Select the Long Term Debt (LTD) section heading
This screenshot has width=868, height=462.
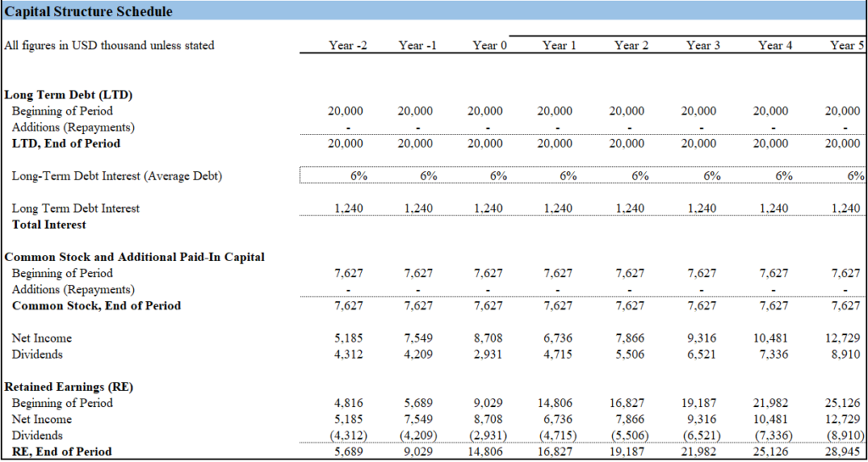point(69,95)
